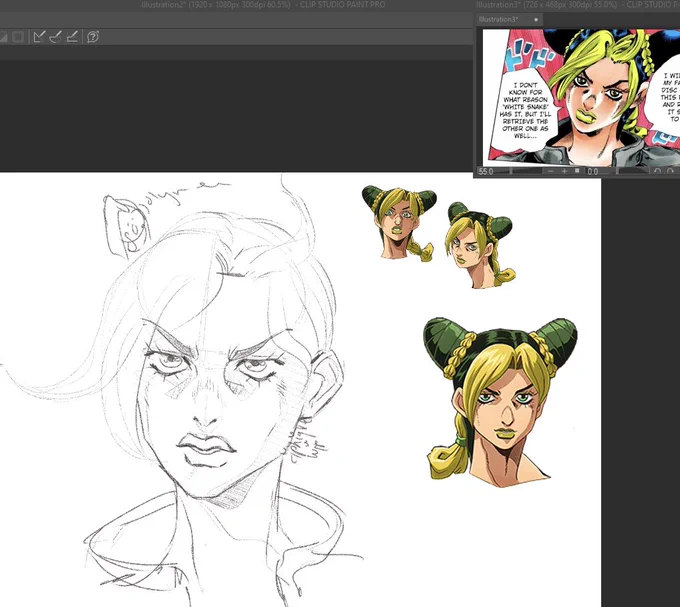The image size is (680, 607).
Task: Click the fit-to-screen square icon in Illustration3
Action: tap(577, 171)
